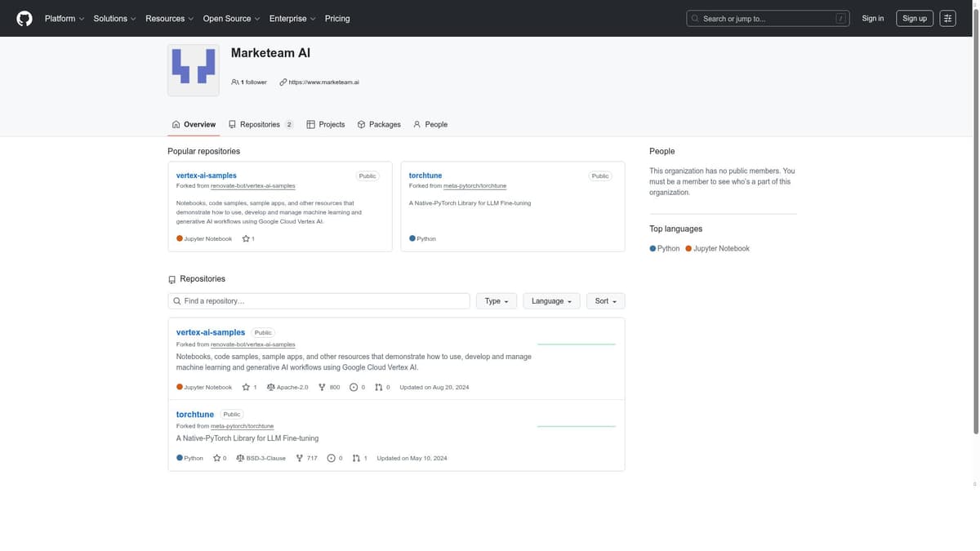
Task: Switch to the People tab
Action: click(x=430, y=124)
